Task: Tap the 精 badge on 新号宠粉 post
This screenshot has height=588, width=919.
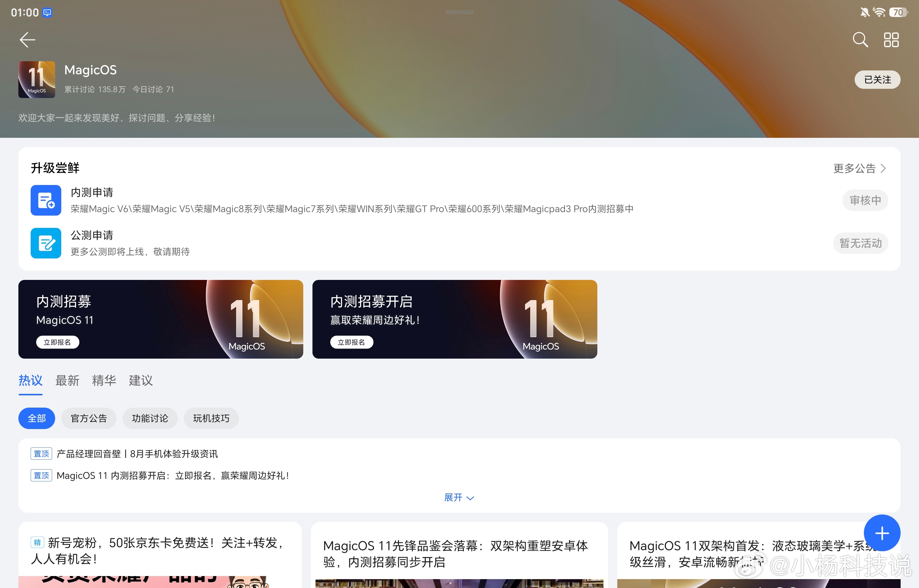Action: tap(37, 543)
